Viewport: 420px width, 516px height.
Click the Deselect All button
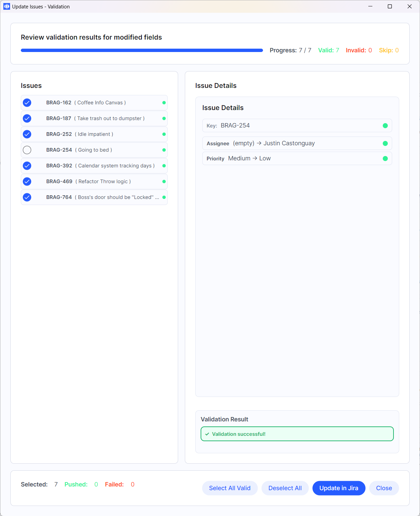pos(285,488)
